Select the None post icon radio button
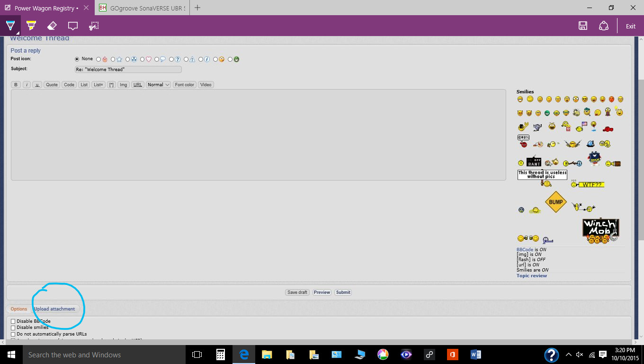This screenshot has width=644, height=364. point(77,59)
